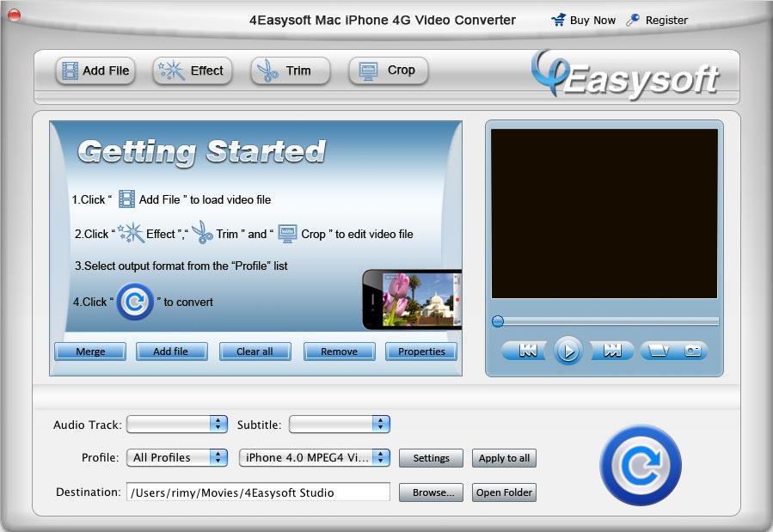Open the Crop tool
Image resolution: width=773 pixels, height=532 pixels.
388,71
